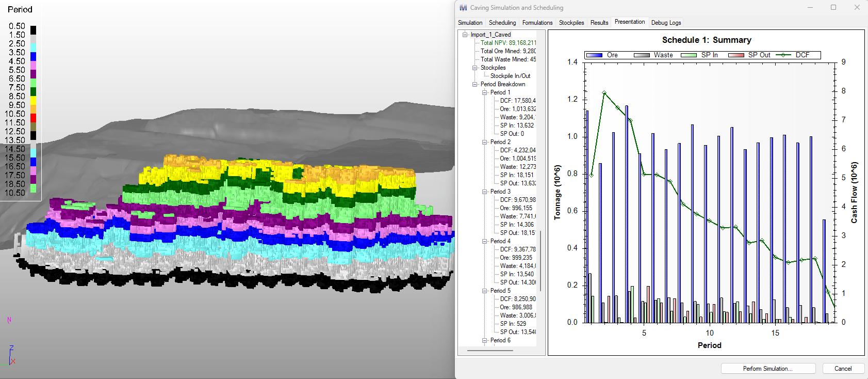
Task: Click the tree panel horizontal scrollbar
Action: [x=490, y=351]
